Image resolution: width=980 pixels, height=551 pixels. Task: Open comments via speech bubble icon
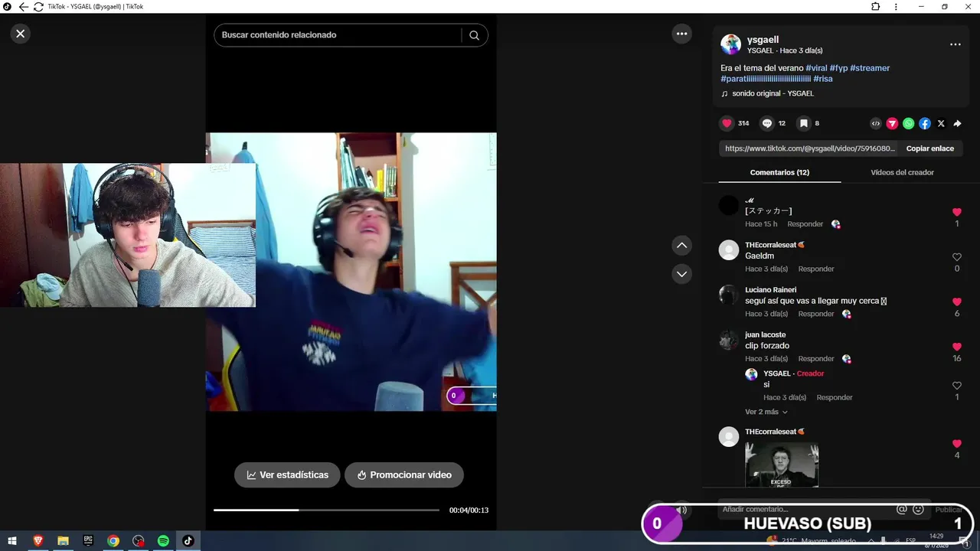(766, 123)
